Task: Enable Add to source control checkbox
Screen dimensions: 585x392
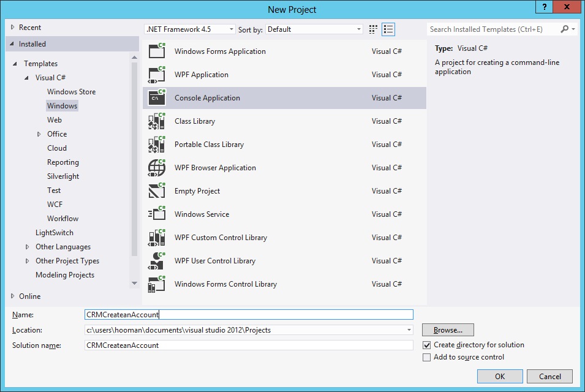Action: pos(426,357)
